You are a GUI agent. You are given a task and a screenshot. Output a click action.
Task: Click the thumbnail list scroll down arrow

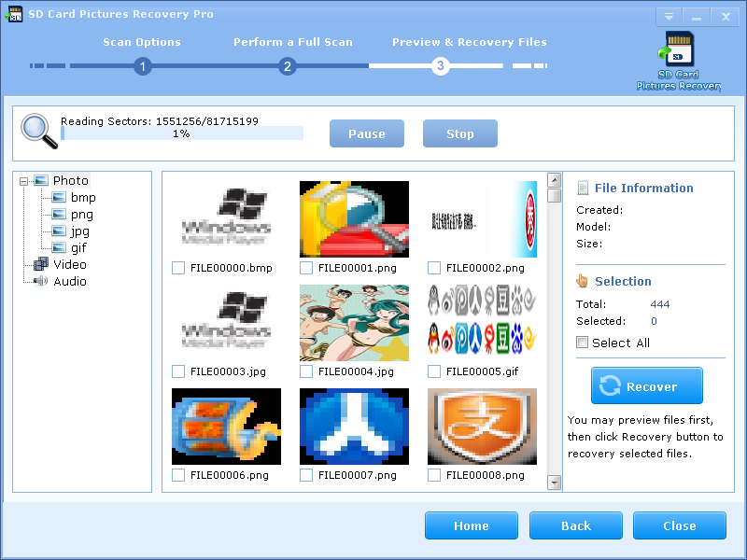[x=554, y=483]
